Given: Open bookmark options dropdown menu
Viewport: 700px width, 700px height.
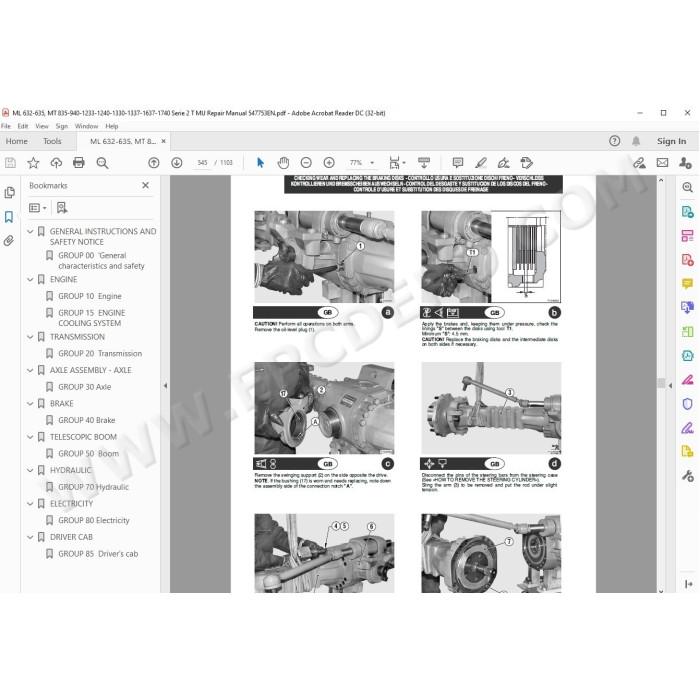Looking at the screenshot, I should (x=38, y=208).
